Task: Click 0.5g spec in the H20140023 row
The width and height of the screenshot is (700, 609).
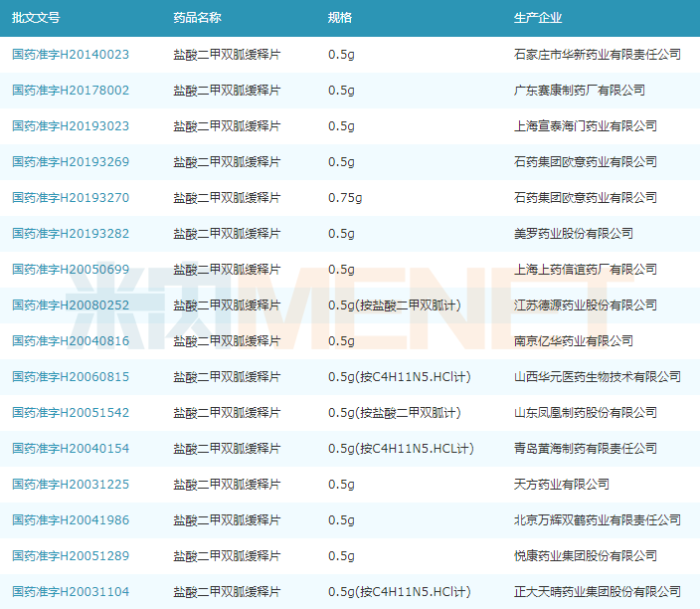Action: pos(341,55)
